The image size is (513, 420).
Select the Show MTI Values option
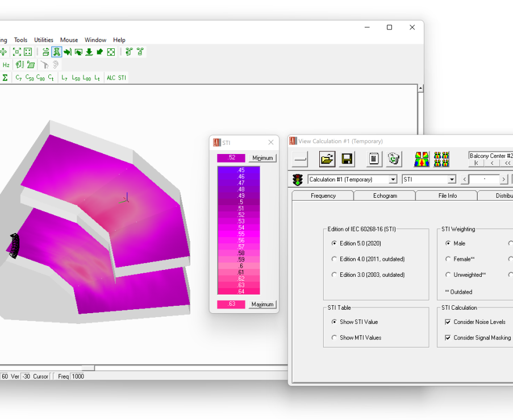[x=334, y=338]
